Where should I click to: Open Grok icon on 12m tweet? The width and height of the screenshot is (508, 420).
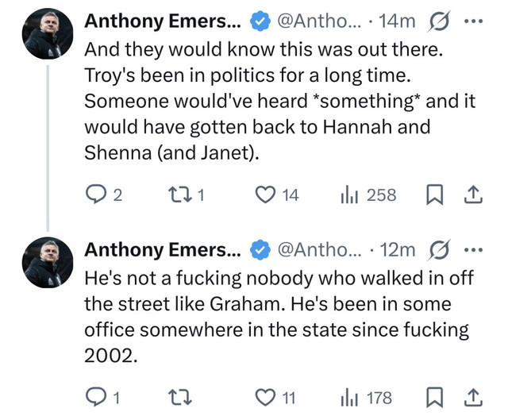(439, 250)
